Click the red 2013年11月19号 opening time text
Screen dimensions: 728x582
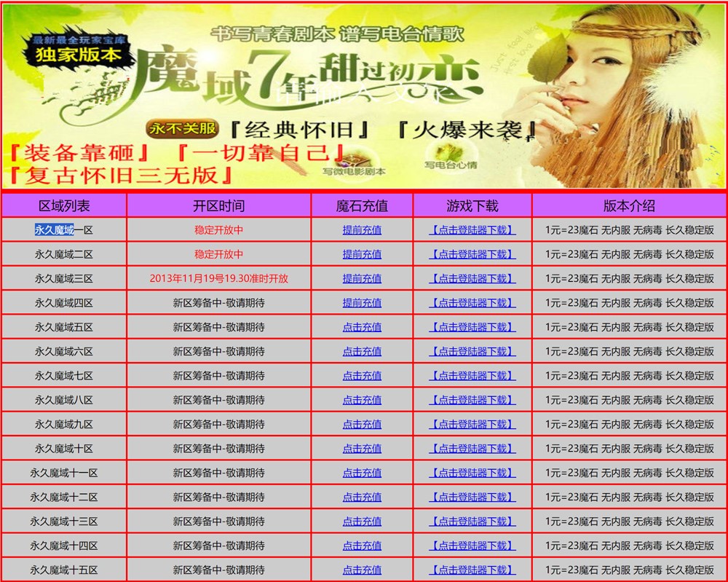218,279
